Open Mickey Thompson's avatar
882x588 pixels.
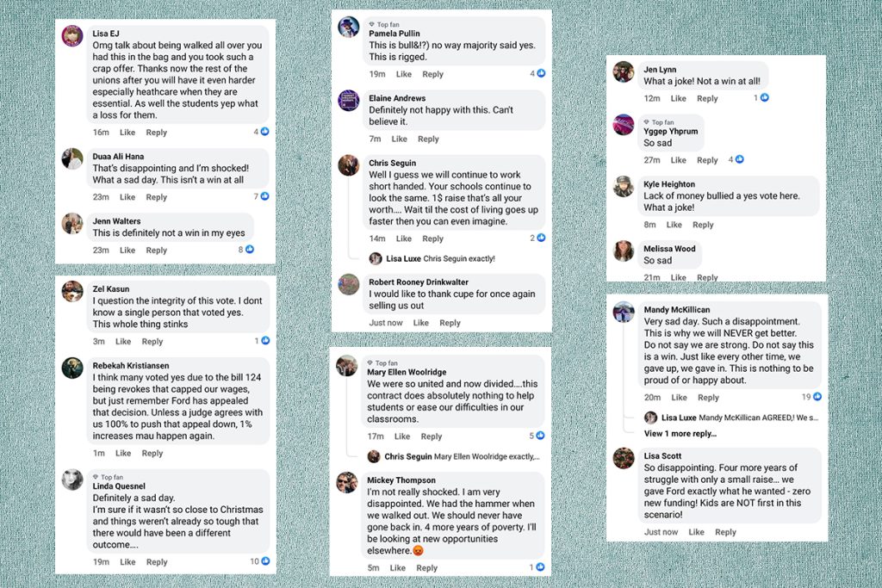tap(346, 482)
